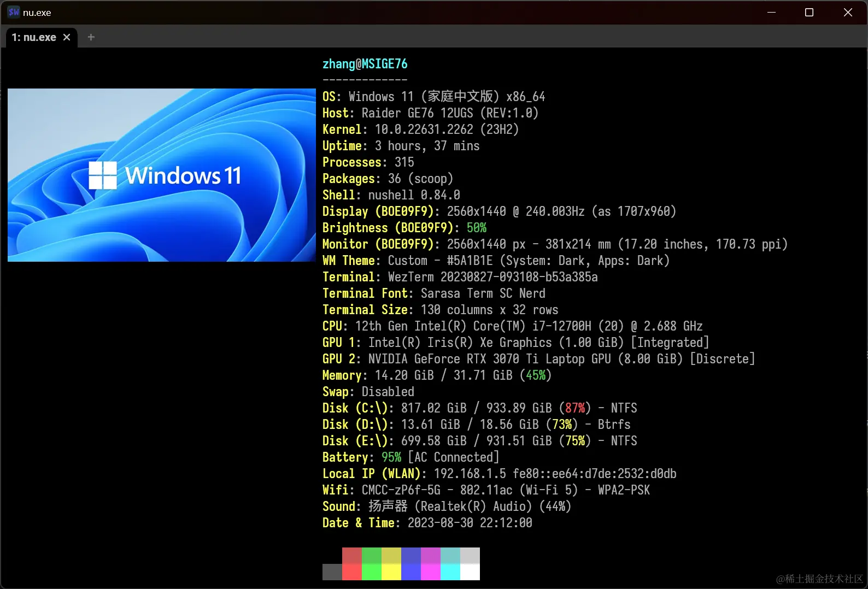Click the 'OS: Windows 11' line

(x=433, y=97)
